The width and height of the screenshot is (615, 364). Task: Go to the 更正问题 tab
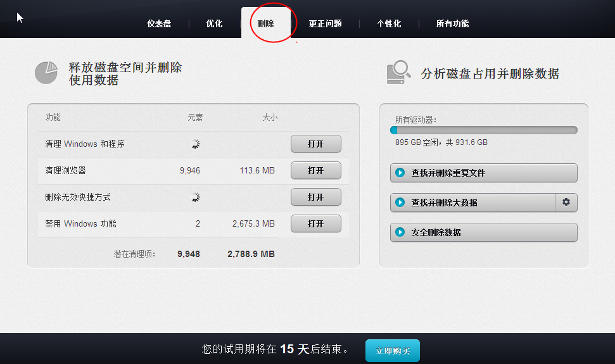click(x=325, y=23)
